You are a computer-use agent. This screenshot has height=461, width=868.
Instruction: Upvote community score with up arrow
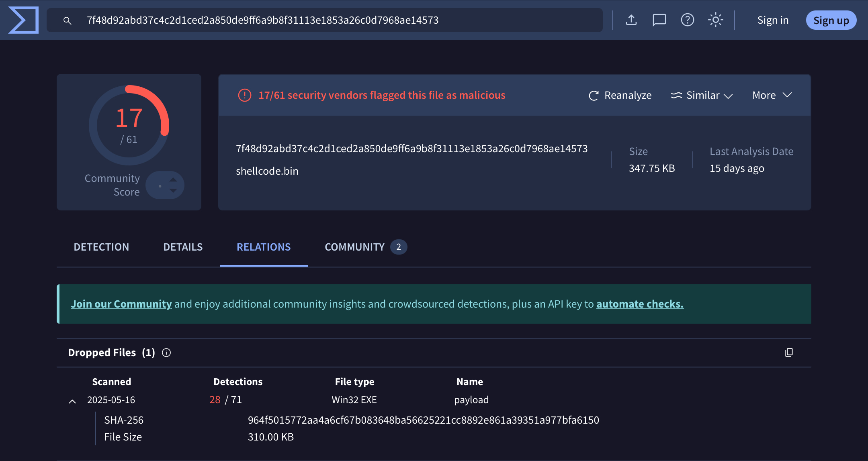(173, 180)
